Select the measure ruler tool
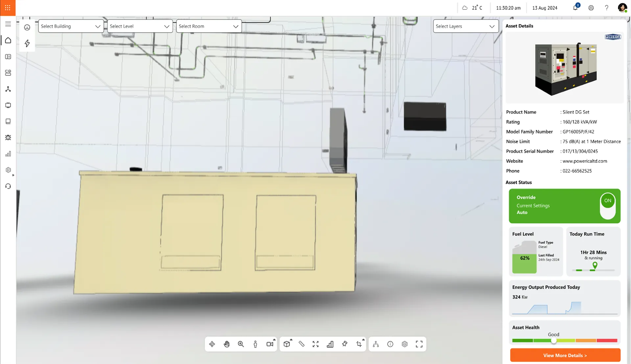Screen dimensions: 631x364 (x=301, y=344)
